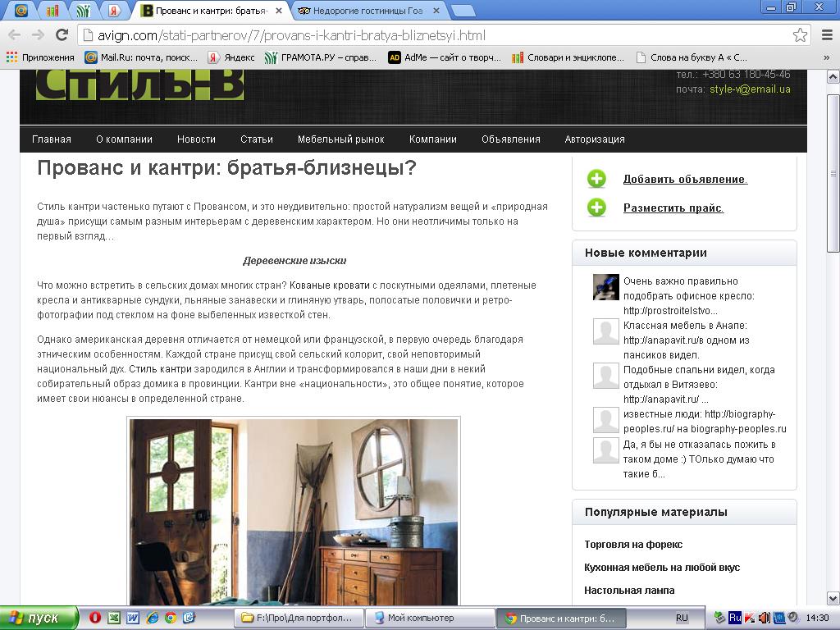Open the Авторизация menu item
Viewport: 840px width, 630px height.
pos(595,139)
